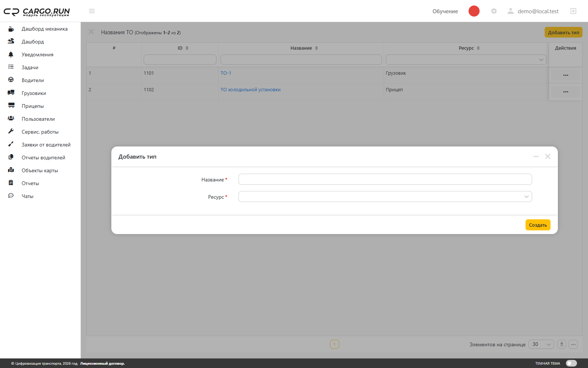Open the Ресурс dropdown in dialog

pos(385,197)
